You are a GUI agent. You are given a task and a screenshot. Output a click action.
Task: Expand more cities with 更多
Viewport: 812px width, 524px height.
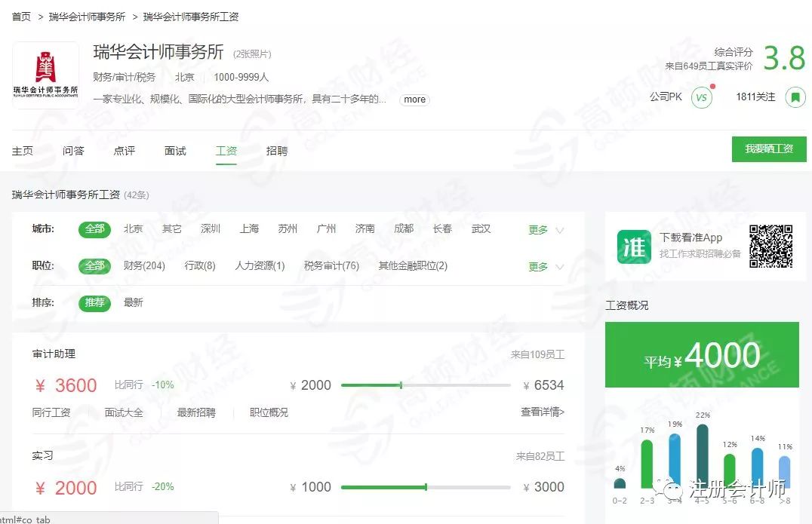pyautogui.click(x=546, y=230)
